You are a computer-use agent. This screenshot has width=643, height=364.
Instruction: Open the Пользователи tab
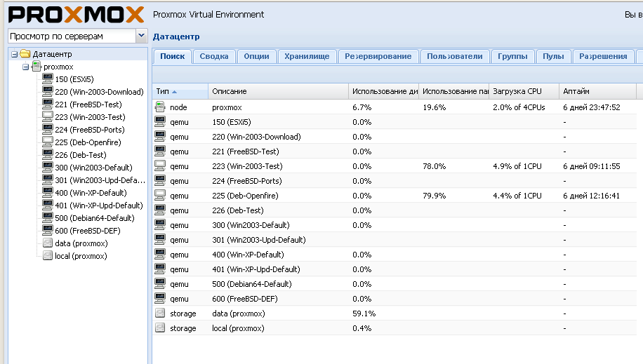[x=454, y=56]
